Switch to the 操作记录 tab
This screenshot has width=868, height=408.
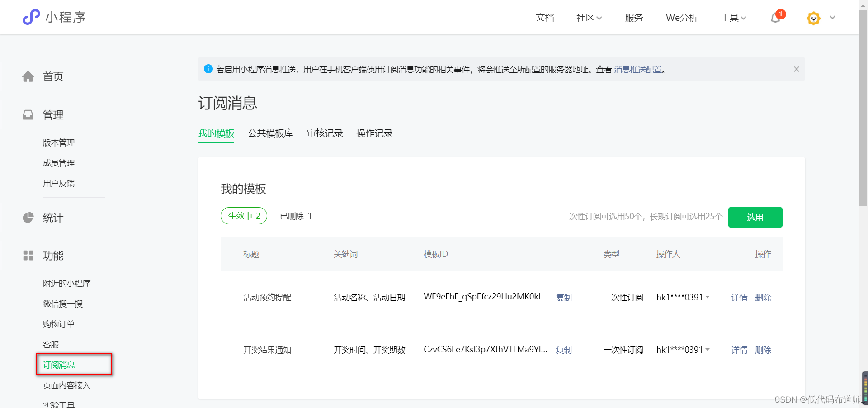(x=374, y=133)
